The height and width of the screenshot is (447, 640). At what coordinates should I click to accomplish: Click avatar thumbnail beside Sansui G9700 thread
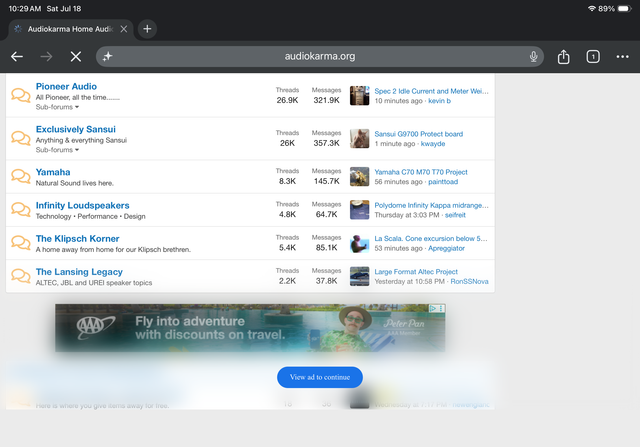coord(359,138)
